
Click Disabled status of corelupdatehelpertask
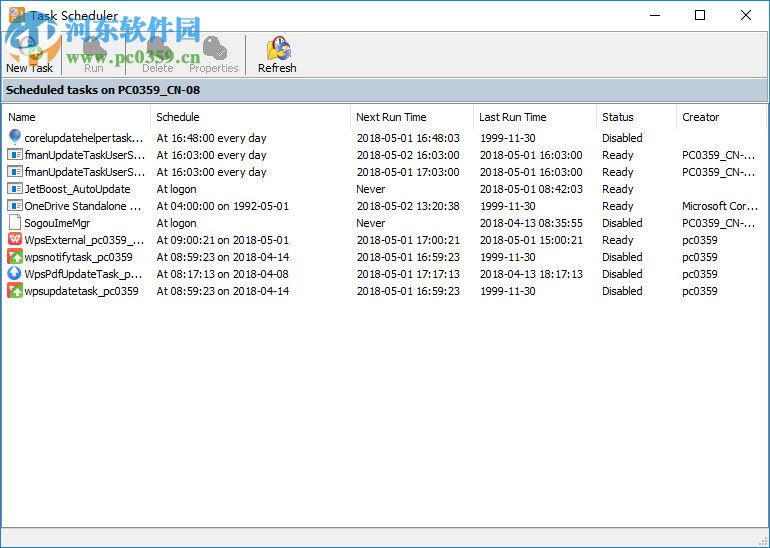pos(622,138)
